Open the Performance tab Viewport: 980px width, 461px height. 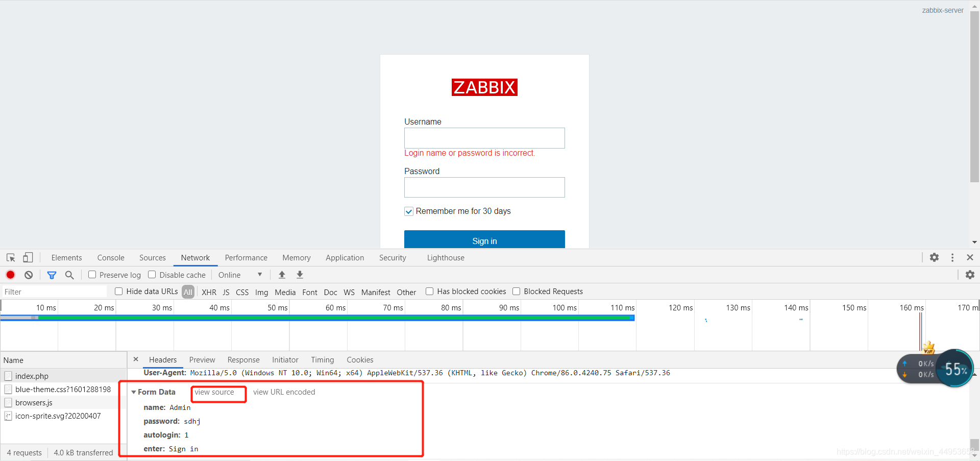246,258
